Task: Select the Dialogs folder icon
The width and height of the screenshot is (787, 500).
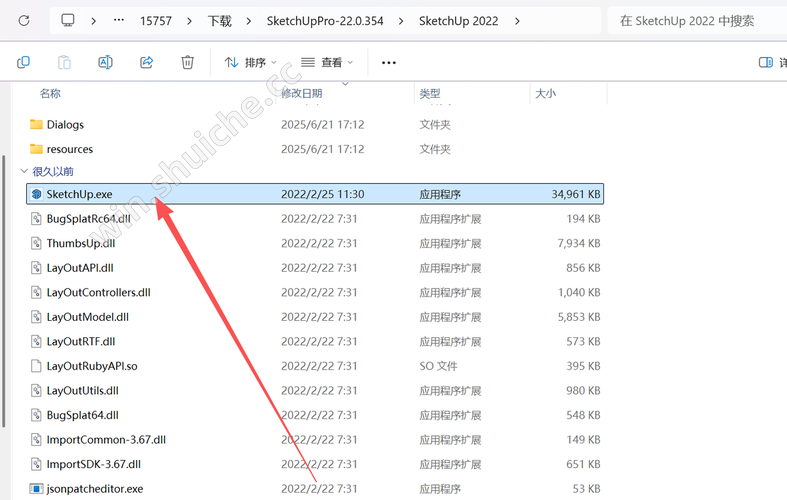Action: pos(36,124)
